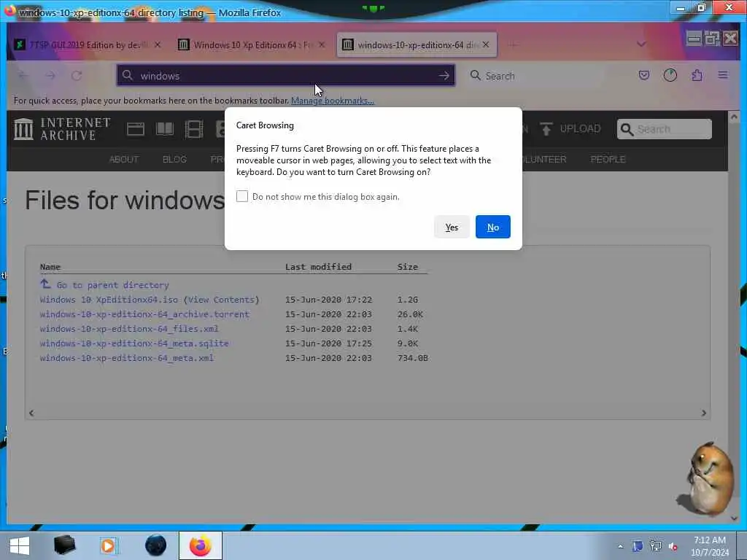Click the 1.2G size value
Viewport: 747px width, 560px height.
point(407,300)
